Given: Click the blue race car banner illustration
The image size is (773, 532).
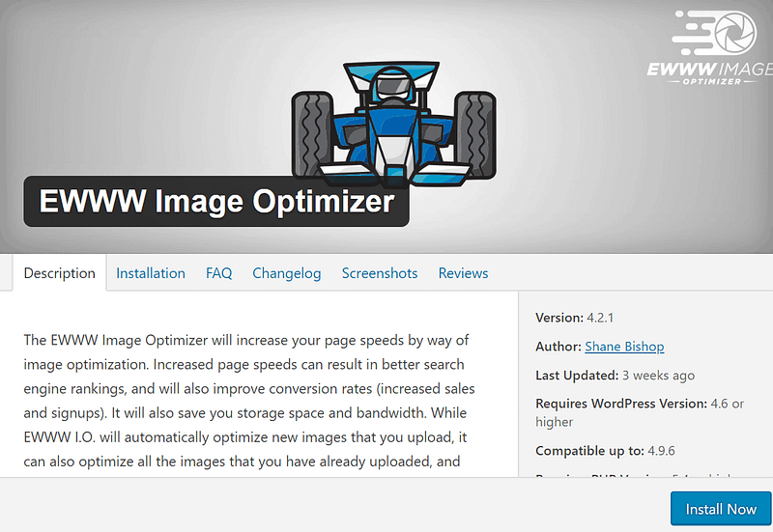Looking at the screenshot, I should [x=393, y=125].
